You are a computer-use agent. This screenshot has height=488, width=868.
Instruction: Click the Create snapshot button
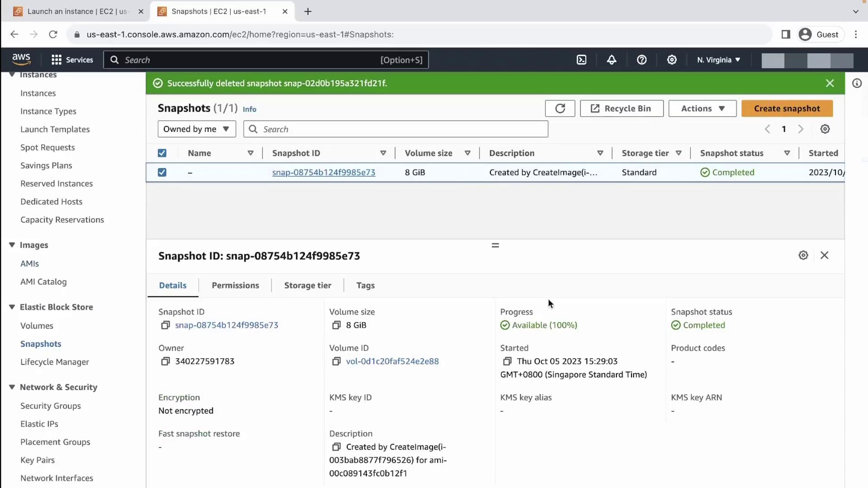click(787, 108)
